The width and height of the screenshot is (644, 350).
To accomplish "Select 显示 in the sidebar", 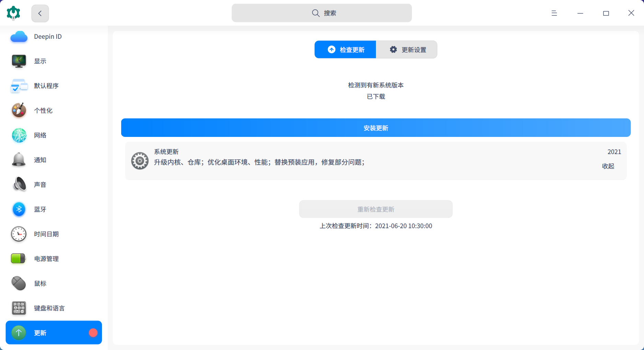I will coord(40,61).
